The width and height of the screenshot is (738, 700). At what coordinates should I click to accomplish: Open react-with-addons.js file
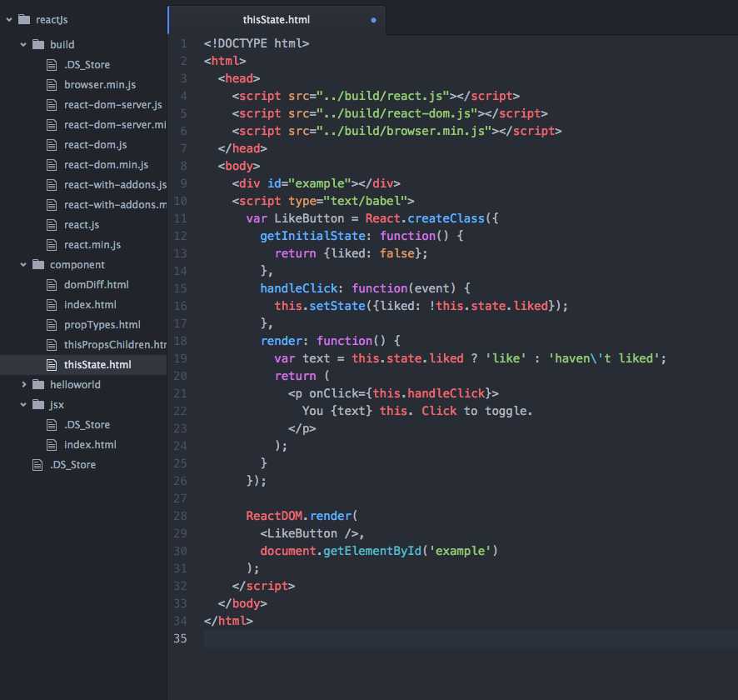point(115,185)
